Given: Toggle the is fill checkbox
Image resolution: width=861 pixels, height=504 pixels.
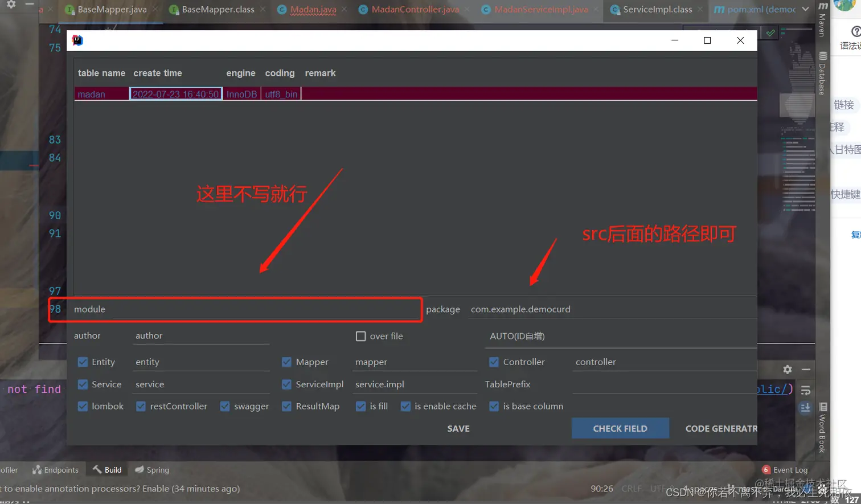Looking at the screenshot, I should click(x=360, y=406).
